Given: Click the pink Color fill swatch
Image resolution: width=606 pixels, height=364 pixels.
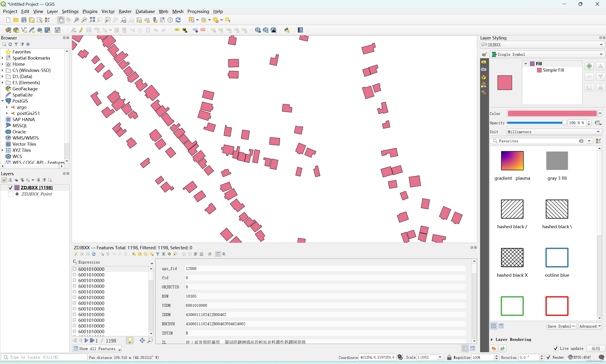Looking at the screenshot, I should coord(552,113).
